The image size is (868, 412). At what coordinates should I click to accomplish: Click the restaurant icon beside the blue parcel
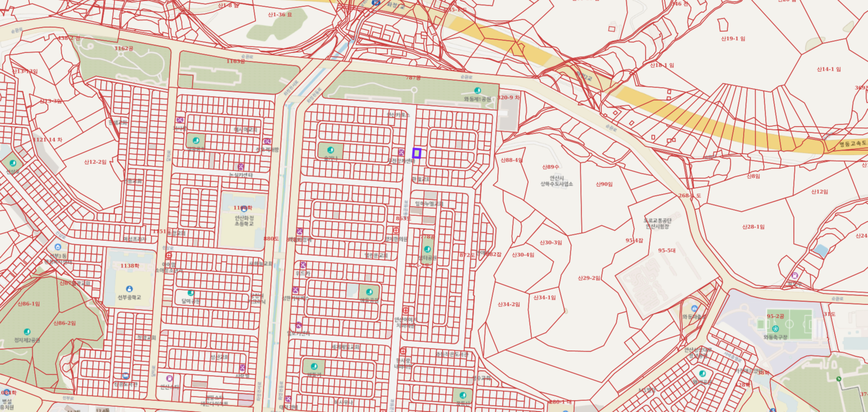tap(401, 152)
